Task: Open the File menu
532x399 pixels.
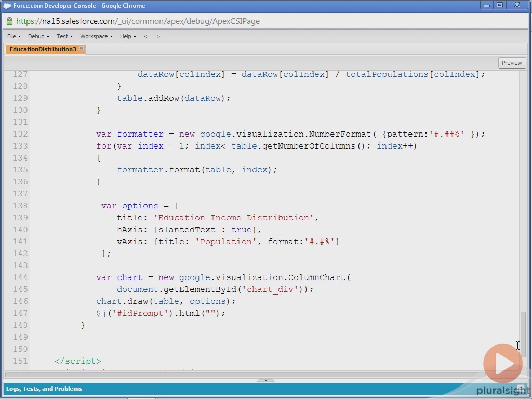Action: point(14,36)
